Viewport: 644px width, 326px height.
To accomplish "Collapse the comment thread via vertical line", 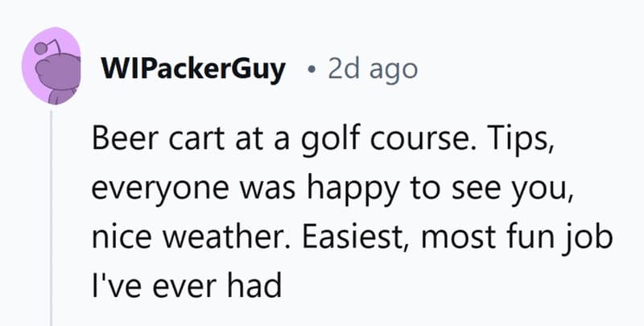I will pyautogui.click(x=52, y=217).
